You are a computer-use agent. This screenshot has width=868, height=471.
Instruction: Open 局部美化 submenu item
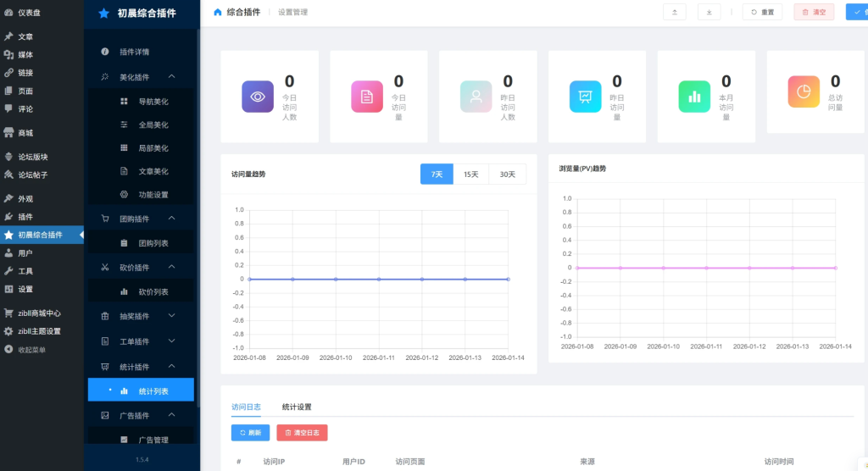click(x=142, y=147)
